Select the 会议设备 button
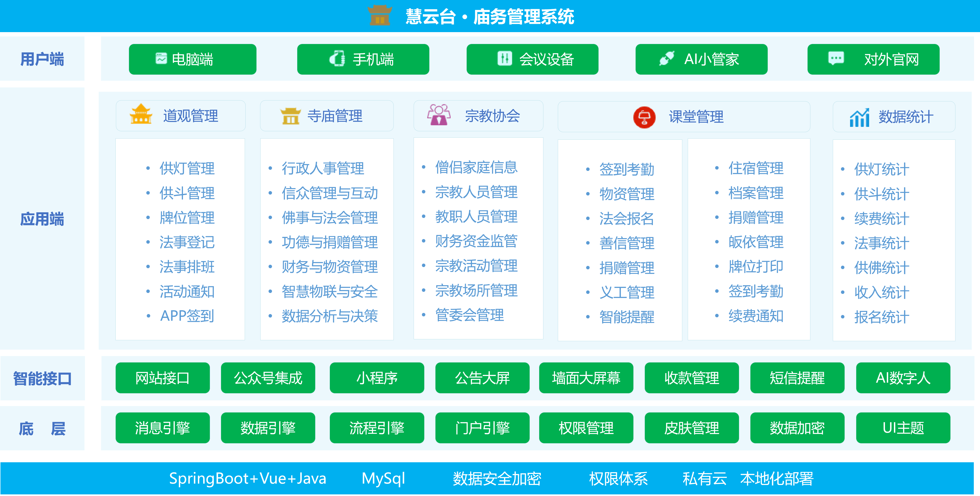 coord(532,59)
